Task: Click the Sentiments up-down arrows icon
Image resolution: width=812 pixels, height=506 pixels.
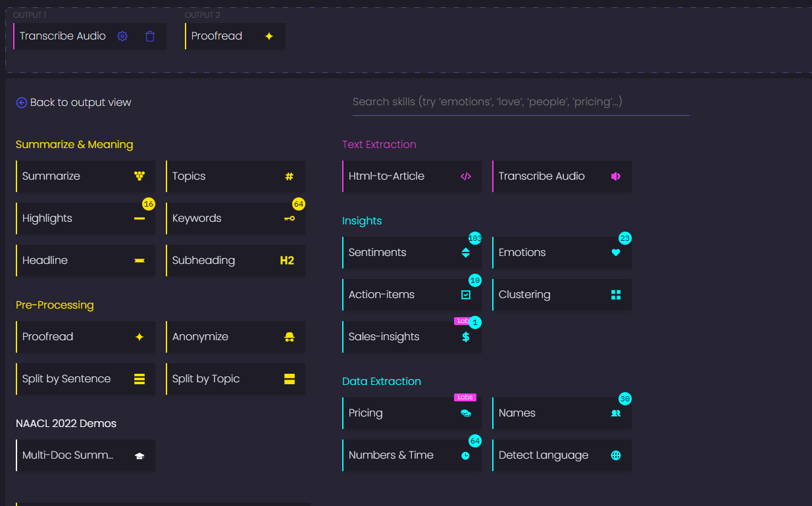Action: (466, 253)
